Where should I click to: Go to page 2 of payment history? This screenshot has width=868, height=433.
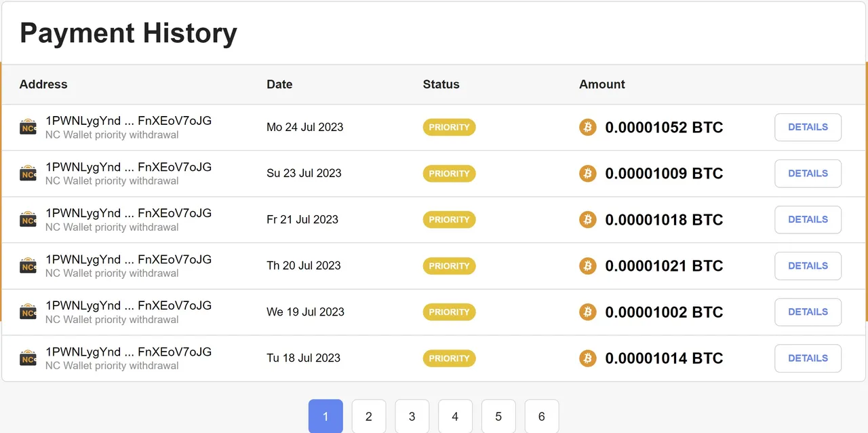(x=369, y=416)
